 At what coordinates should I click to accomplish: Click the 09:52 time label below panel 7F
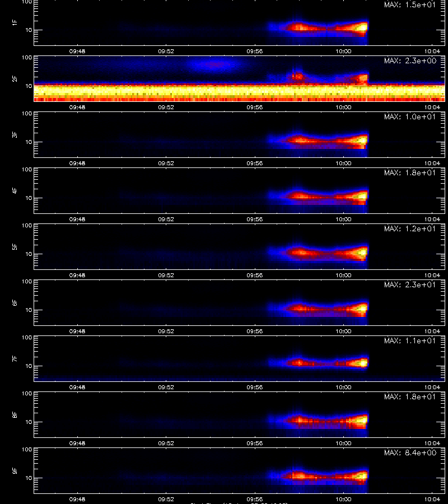166,388
